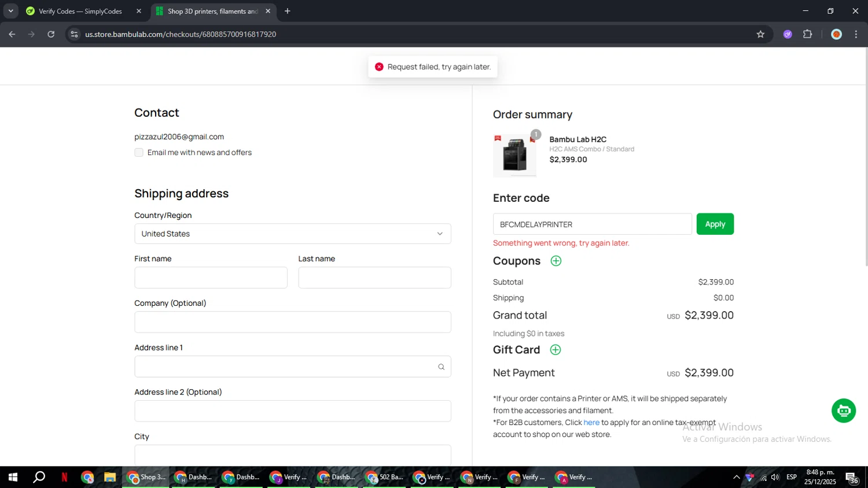Screen dimensions: 868x488
Task: Open Windows search in taskbar
Action: coord(39,477)
